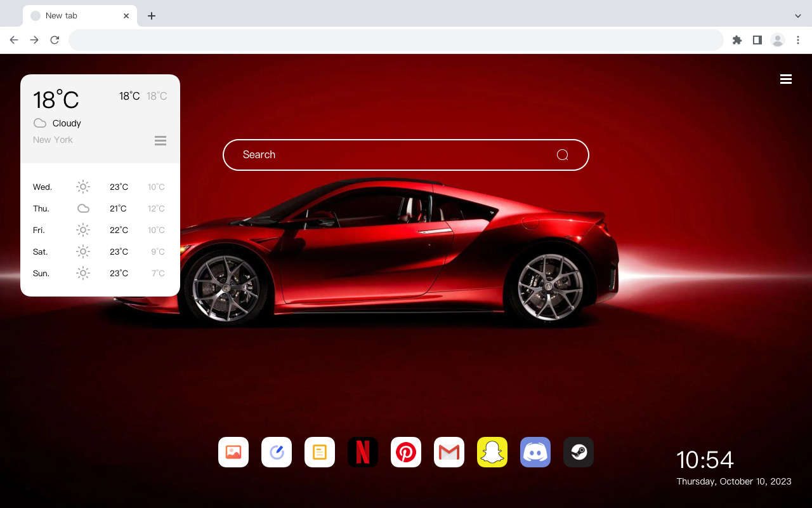Click the sun icon in the Fri. row
Image resolution: width=812 pixels, height=508 pixels.
coord(83,230)
